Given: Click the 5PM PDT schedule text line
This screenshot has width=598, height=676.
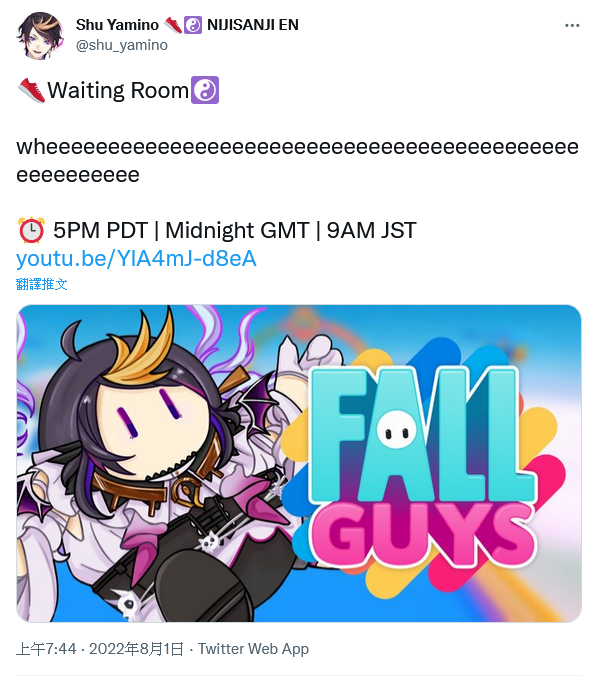Looking at the screenshot, I should 235,230.
